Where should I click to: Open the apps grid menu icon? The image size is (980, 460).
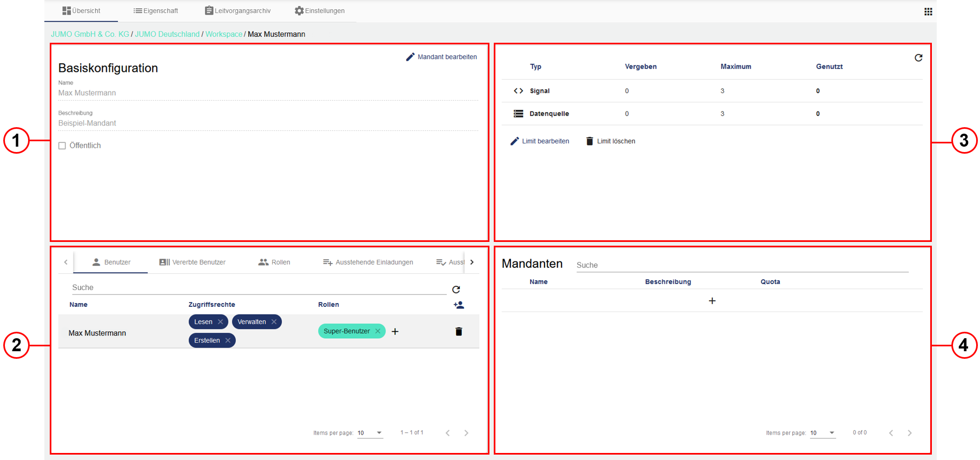click(x=928, y=11)
